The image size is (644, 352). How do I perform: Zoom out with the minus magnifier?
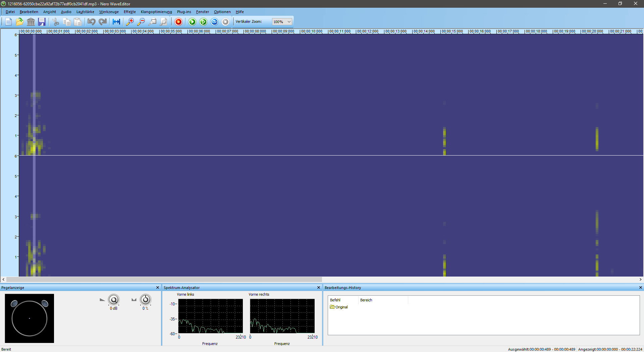click(x=141, y=22)
